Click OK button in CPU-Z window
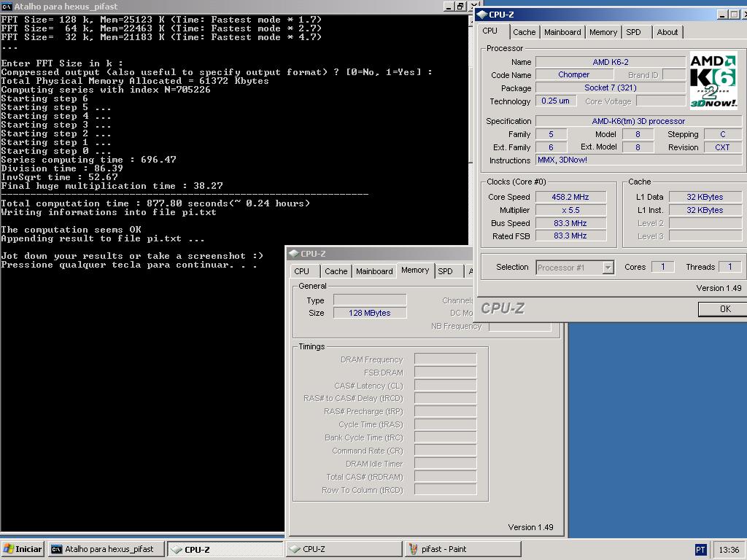Viewport: 747px width, 560px height. tap(724, 309)
